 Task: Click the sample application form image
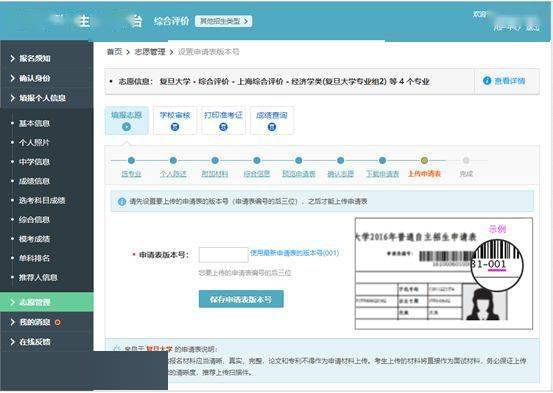click(x=444, y=273)
